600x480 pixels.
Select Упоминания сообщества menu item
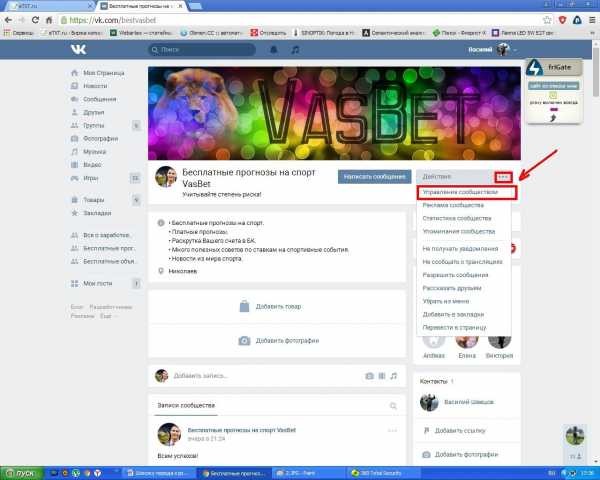[459, 231]
